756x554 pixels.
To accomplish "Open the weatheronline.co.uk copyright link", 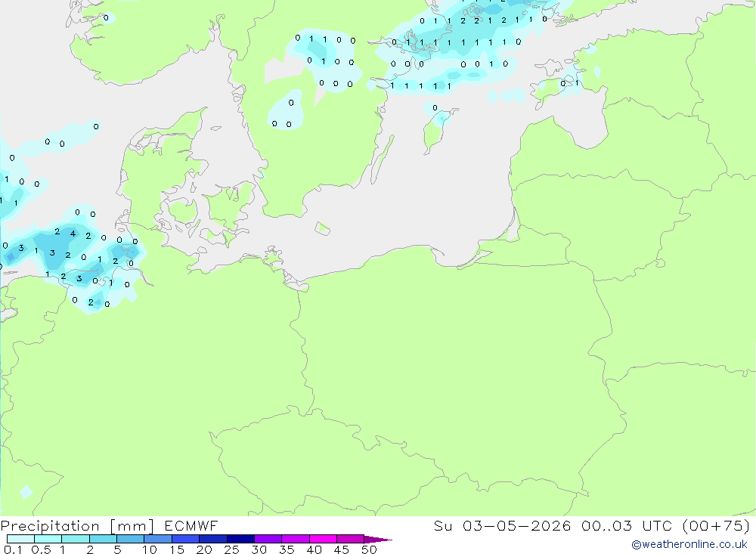I will [x=689, y=544].
